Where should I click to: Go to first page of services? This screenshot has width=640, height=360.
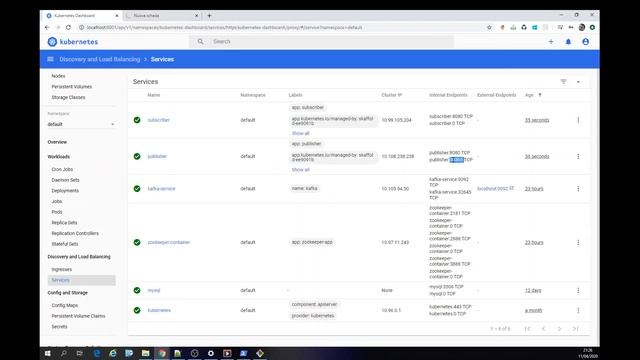click(527, 329)
